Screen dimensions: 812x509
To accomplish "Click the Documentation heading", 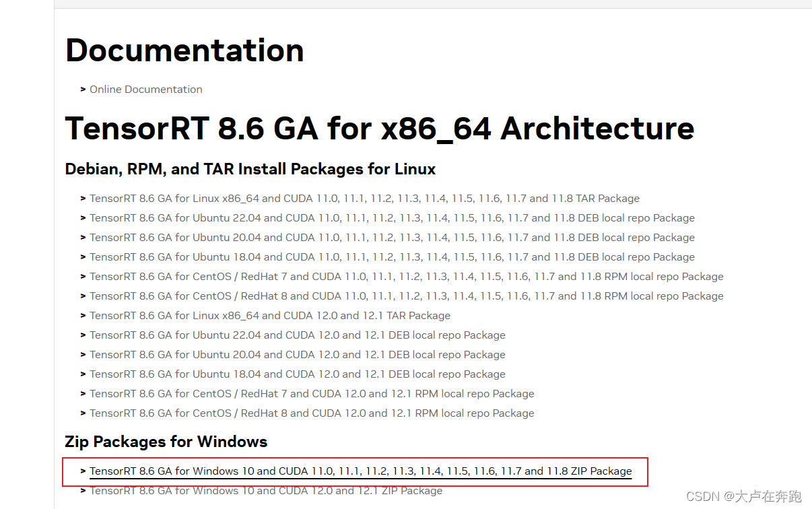I will 184,50.
